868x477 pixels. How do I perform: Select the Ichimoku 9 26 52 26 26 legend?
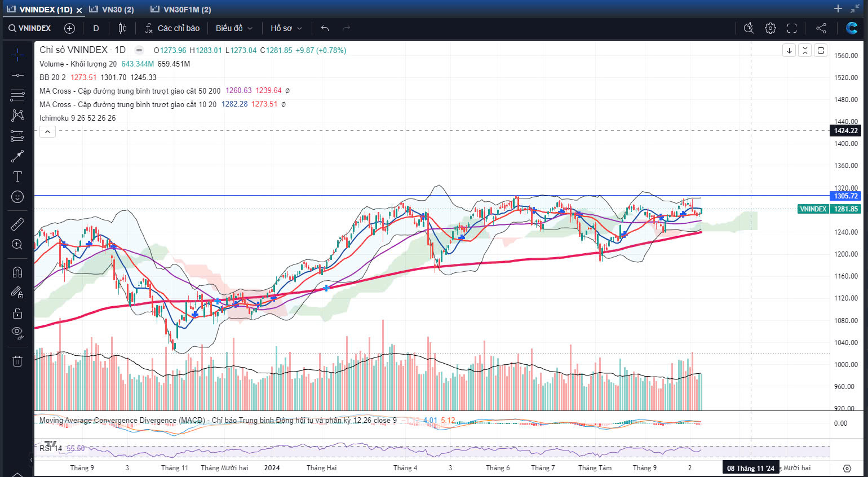(77, 118)
